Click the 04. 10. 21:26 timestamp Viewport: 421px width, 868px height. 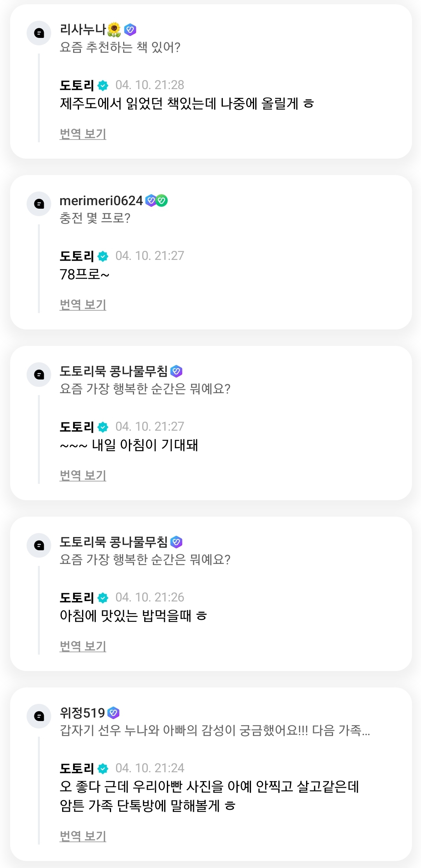(x=150, y=597)
